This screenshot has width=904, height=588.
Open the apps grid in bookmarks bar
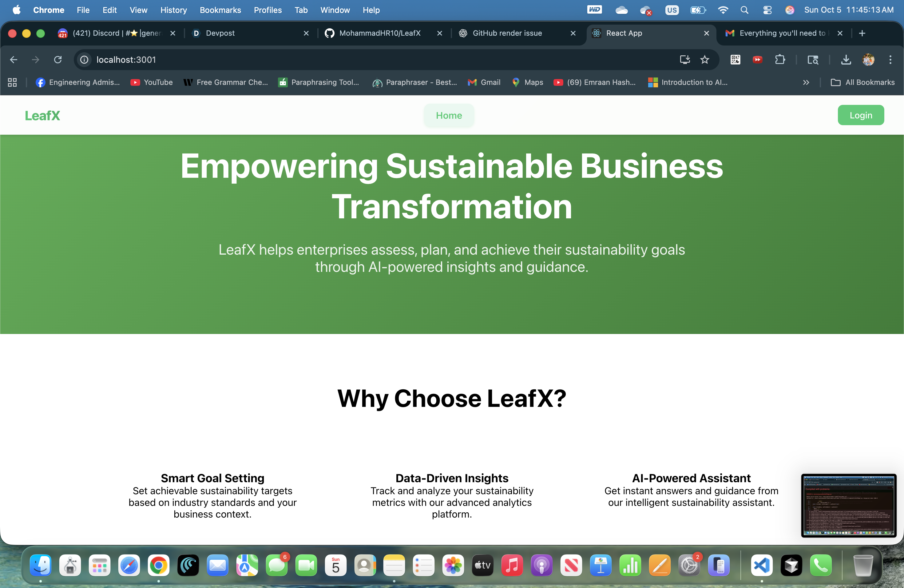[12, 82]
